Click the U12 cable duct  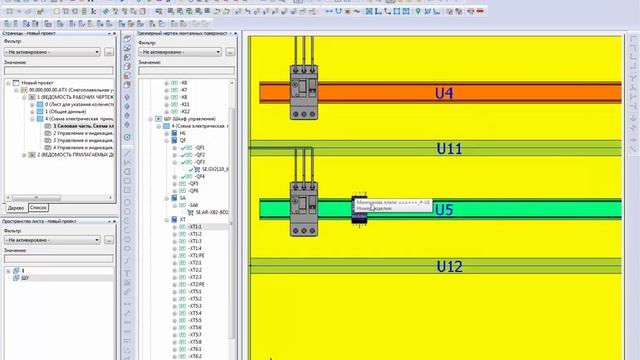point(436,266)
